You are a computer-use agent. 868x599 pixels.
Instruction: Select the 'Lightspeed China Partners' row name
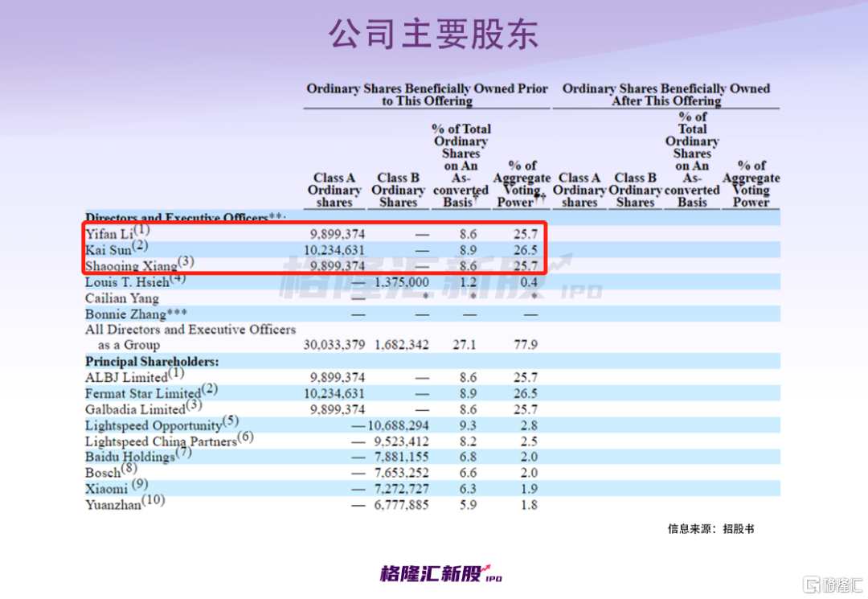pos(169,441)
